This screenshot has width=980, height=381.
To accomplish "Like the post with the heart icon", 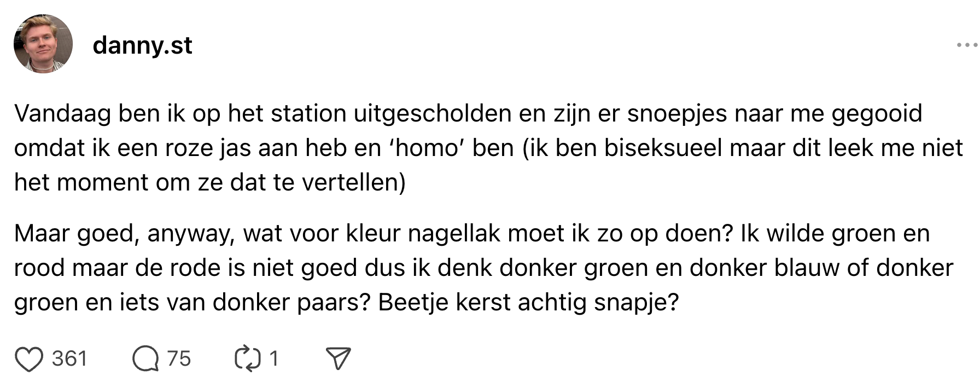I will tap(28, 359).
